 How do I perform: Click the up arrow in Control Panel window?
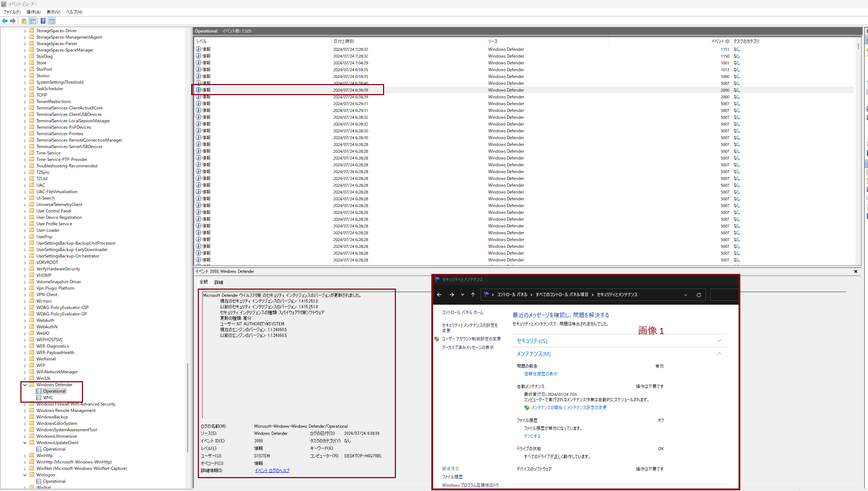[473, 295]
